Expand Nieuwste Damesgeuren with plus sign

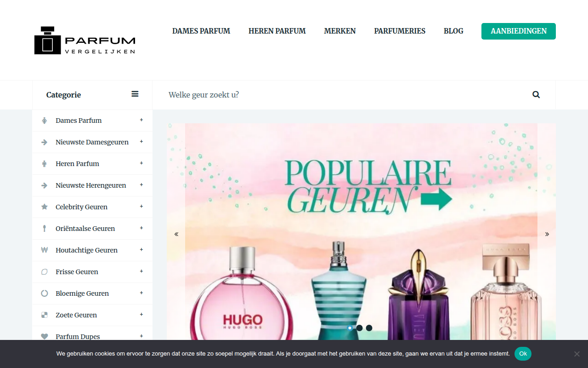coord(141,142)
